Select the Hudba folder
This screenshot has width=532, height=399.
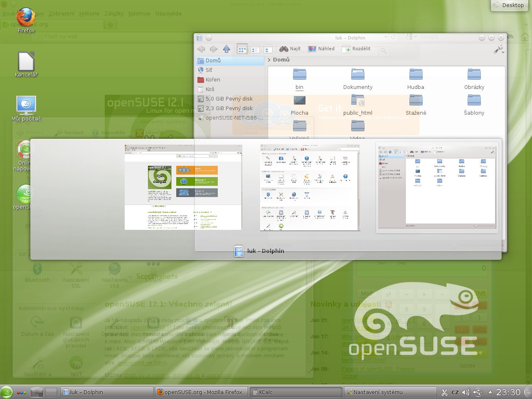[x=416, y=79]
